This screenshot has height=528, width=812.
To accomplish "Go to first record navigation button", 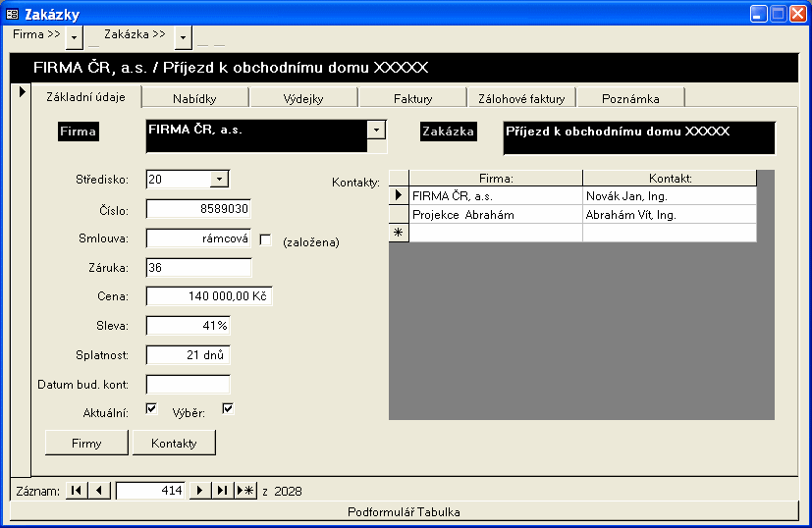I will (76, 491).
